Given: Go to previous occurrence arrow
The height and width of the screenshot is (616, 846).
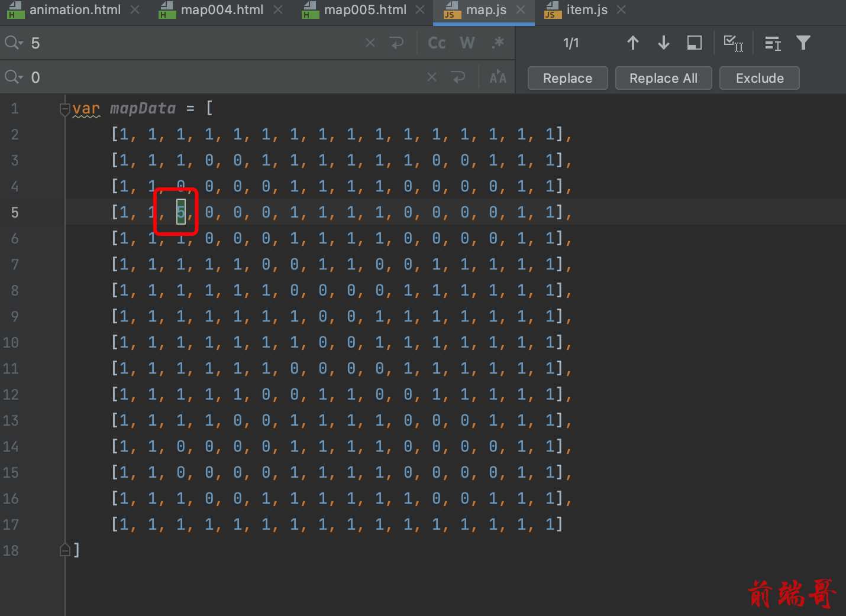Looking at the screenshot, I should (632, 43).
